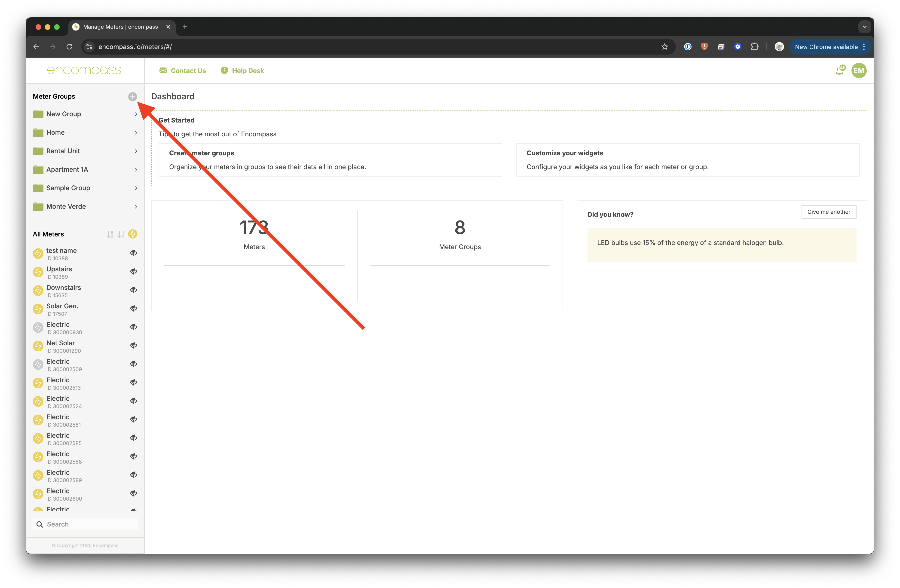Image resolution: width=900 pixels, height=588 pixels.
Task: Expand the New Group folder chevron
Action: tap(136, 114)
